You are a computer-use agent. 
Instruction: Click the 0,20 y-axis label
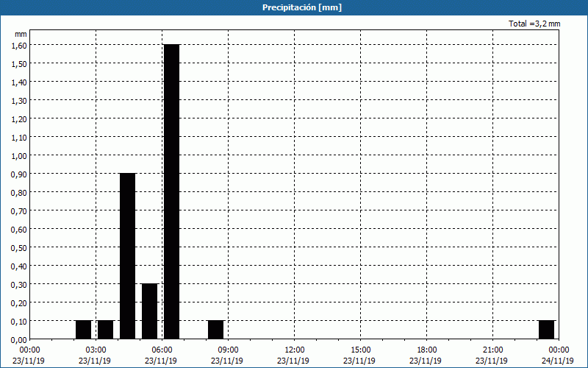[x=19, y=302]
